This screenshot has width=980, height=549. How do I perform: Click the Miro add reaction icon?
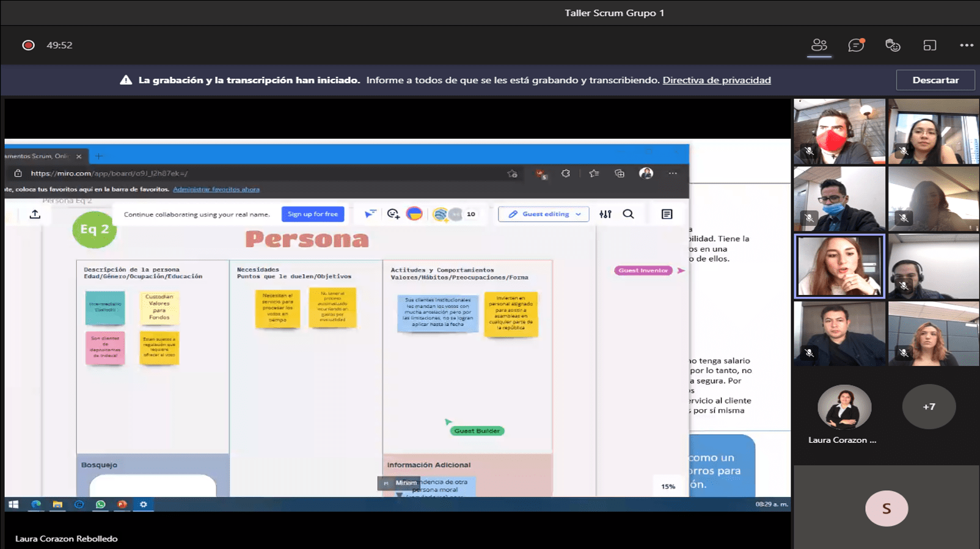[393, 214]
